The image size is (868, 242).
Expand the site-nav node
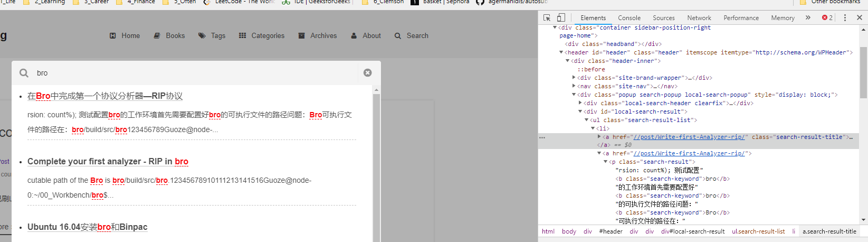(574, 86)
